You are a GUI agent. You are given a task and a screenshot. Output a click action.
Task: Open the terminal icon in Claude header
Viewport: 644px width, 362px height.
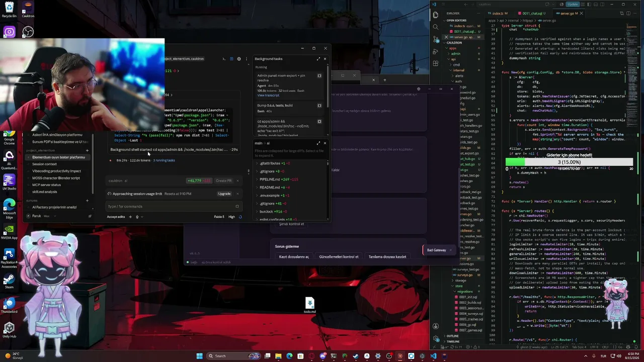click(224, 59)
